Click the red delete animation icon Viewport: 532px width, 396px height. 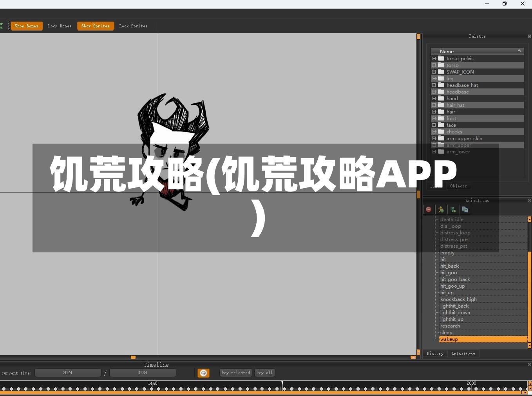[429, 210]
